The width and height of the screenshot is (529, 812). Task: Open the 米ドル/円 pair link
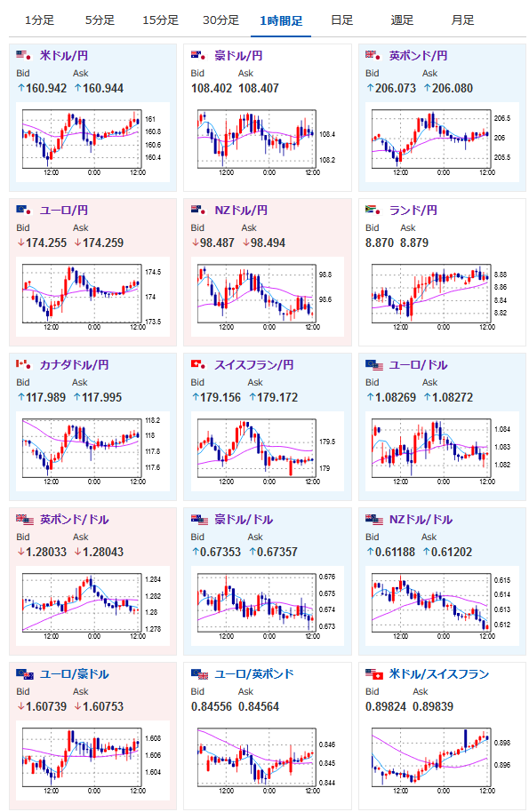click(64, 55)
